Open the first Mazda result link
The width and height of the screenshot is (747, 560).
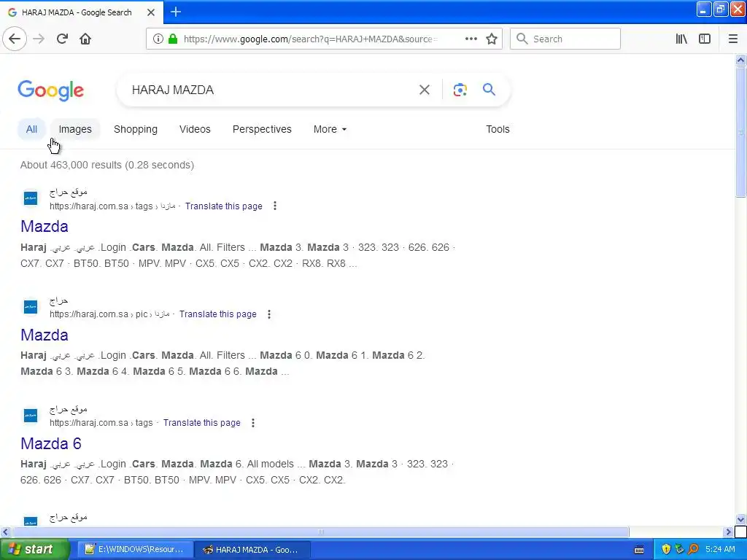tap(44, 227)
